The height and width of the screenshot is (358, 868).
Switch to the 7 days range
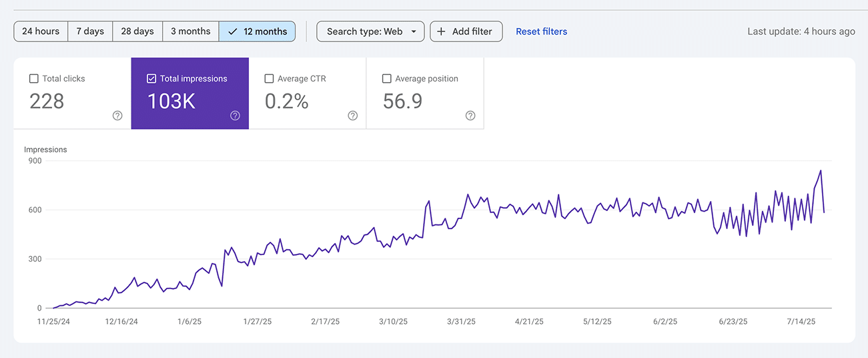coord(90,31)
